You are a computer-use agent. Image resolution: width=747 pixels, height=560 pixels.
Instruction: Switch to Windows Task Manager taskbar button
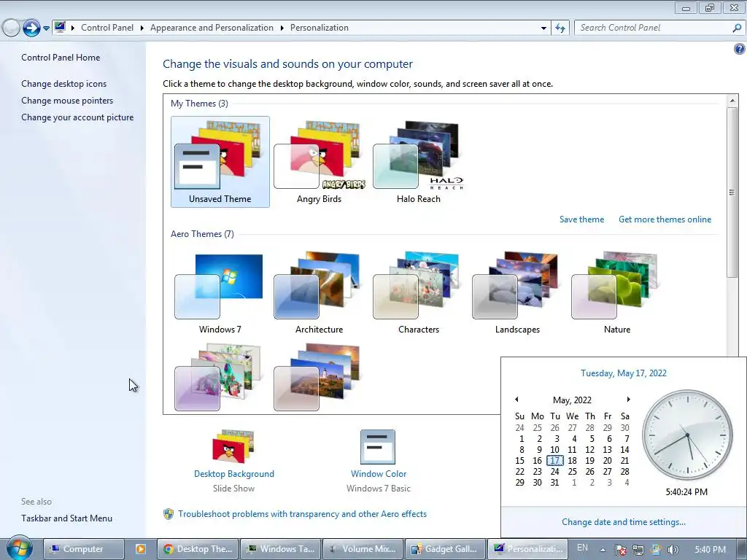tap(280, 549)
